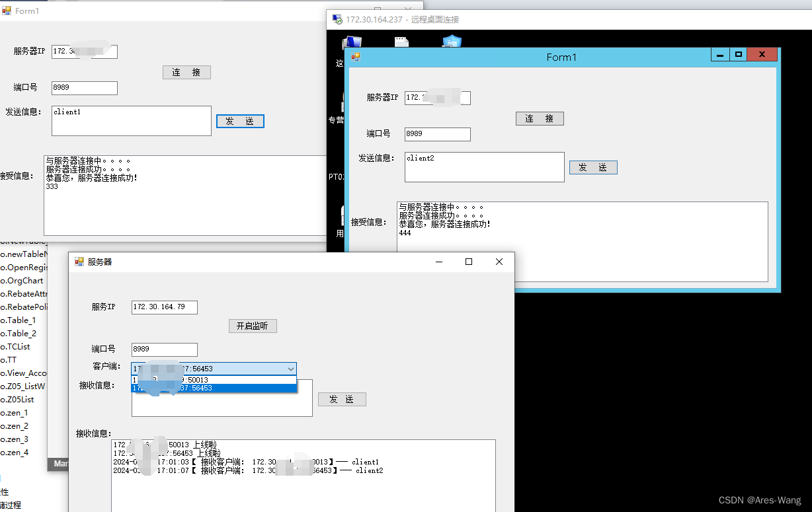Click the 接受信息 log box in left Form1
812x512 pixels.
[186, 196]
